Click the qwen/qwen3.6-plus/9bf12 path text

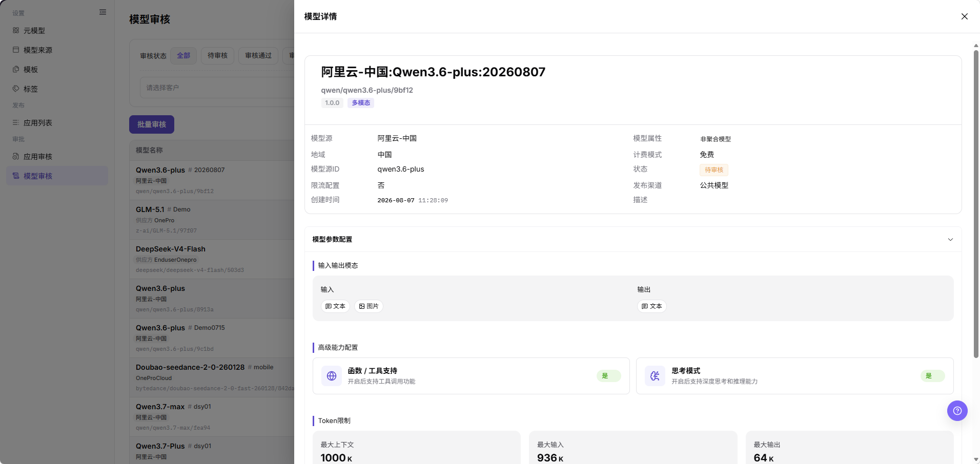(x=367, y=90)
